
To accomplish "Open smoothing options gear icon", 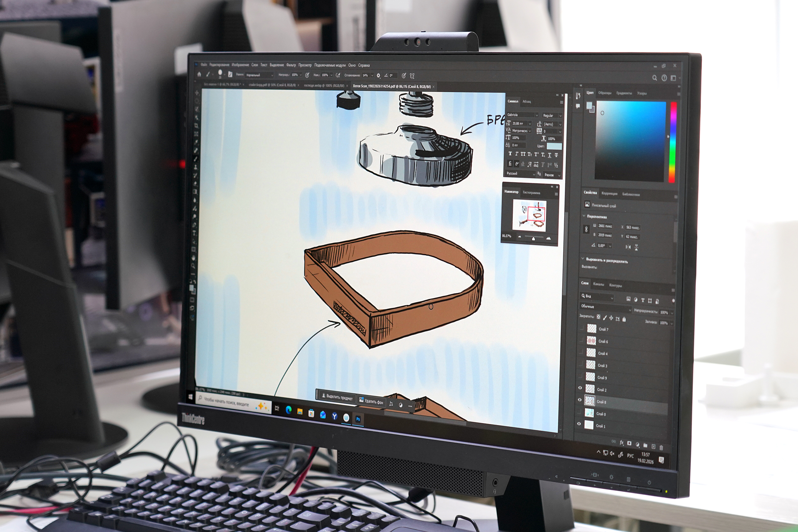I will pos(379,76).
